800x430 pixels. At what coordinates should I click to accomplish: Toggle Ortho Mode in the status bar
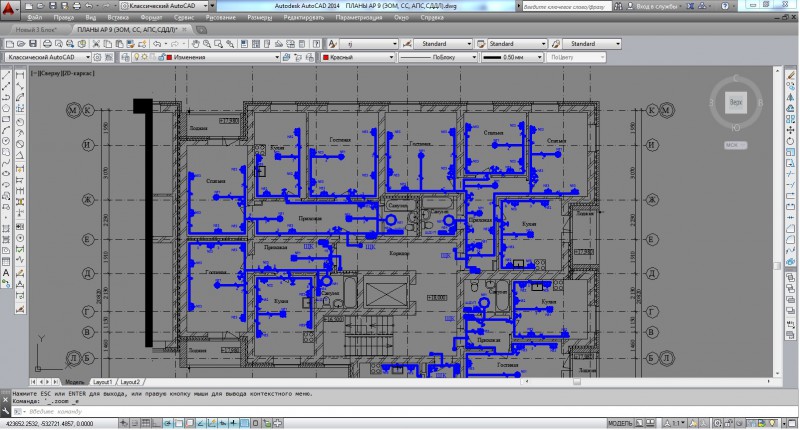[x=157, y=423]
